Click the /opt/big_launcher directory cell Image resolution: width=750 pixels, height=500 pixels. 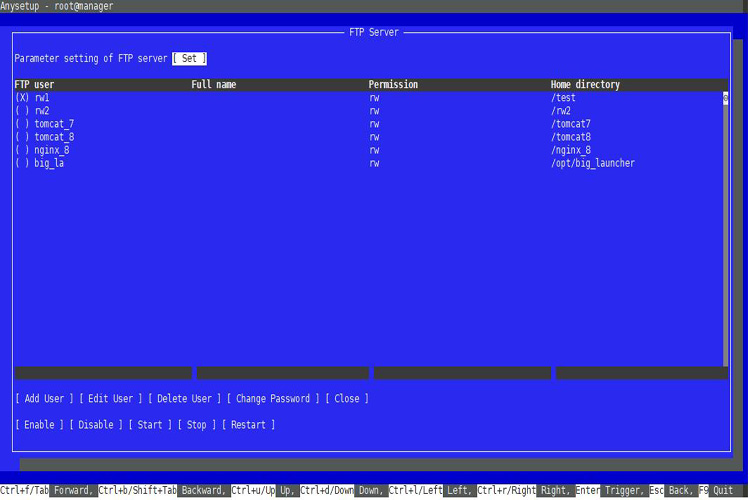593,163
